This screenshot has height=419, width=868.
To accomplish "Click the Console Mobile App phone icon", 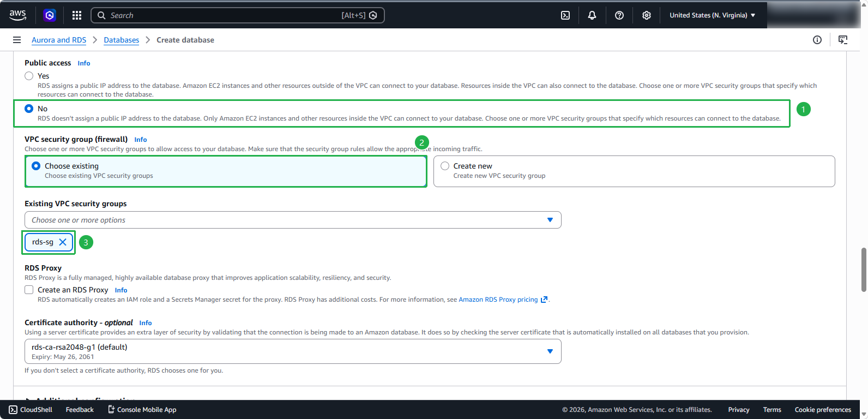I will 111,410.
